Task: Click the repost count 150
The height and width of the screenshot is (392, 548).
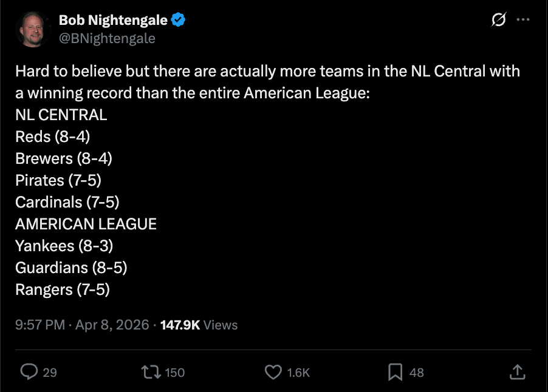Action: [x=175, y=373]
